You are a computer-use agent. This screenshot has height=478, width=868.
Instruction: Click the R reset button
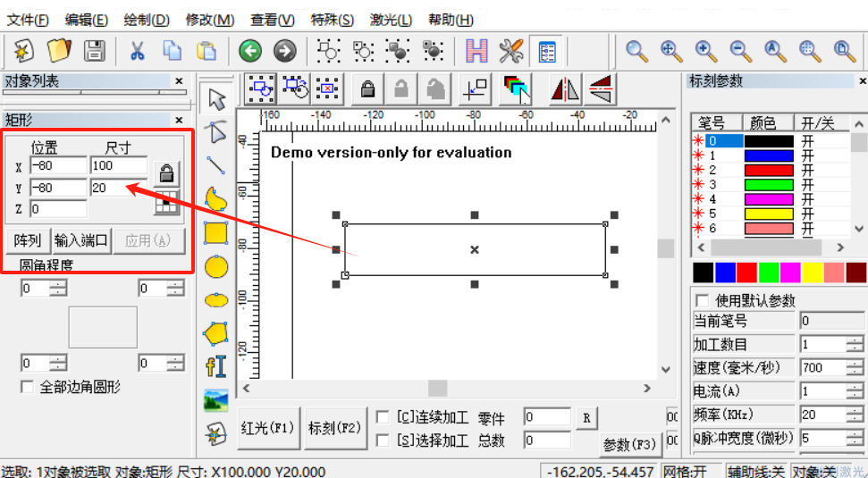(586, 417)
